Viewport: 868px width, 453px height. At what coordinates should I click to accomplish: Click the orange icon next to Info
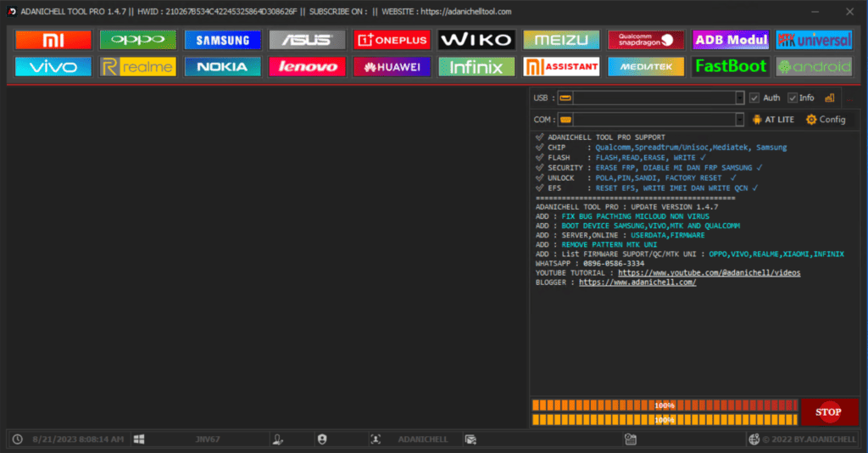(x=829, y=98)
